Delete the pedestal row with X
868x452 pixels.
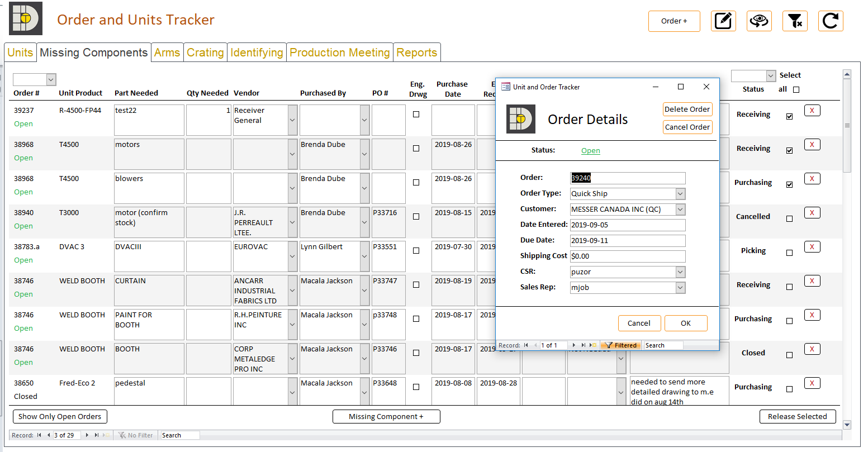tap(812, 383)
